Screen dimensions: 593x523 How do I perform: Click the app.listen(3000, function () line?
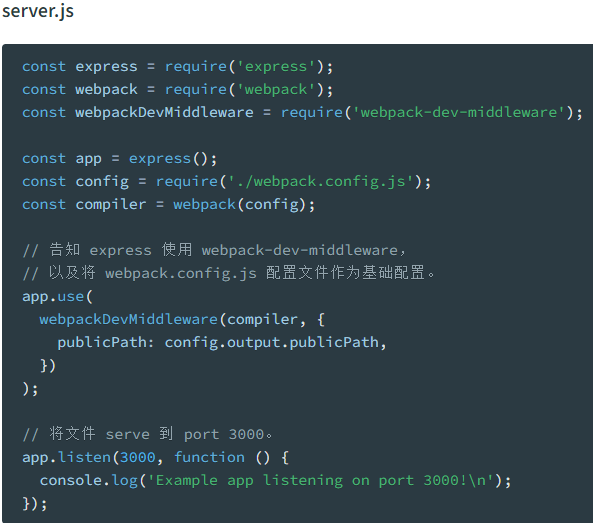155,458
